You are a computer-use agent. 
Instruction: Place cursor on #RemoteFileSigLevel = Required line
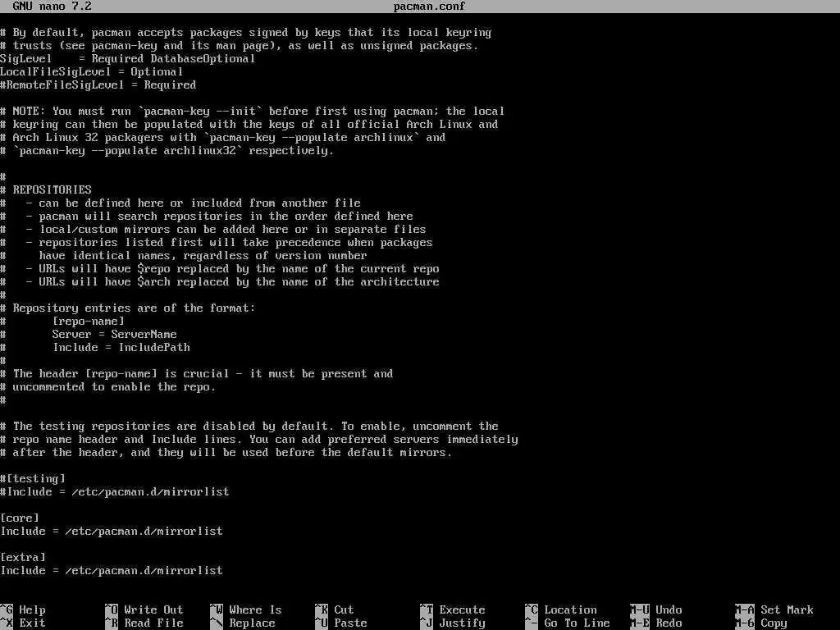98,85
